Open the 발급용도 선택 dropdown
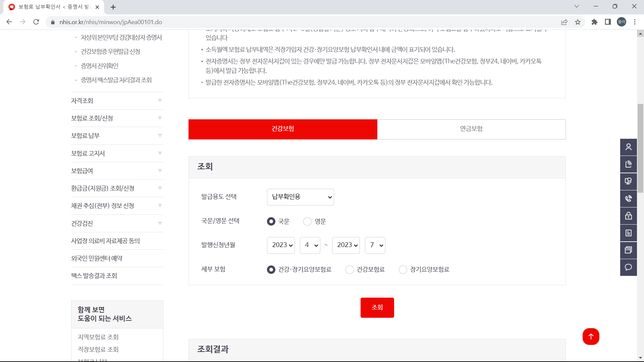Image resolution: width=644 pixels, height=362 pixels. [300, 197]
